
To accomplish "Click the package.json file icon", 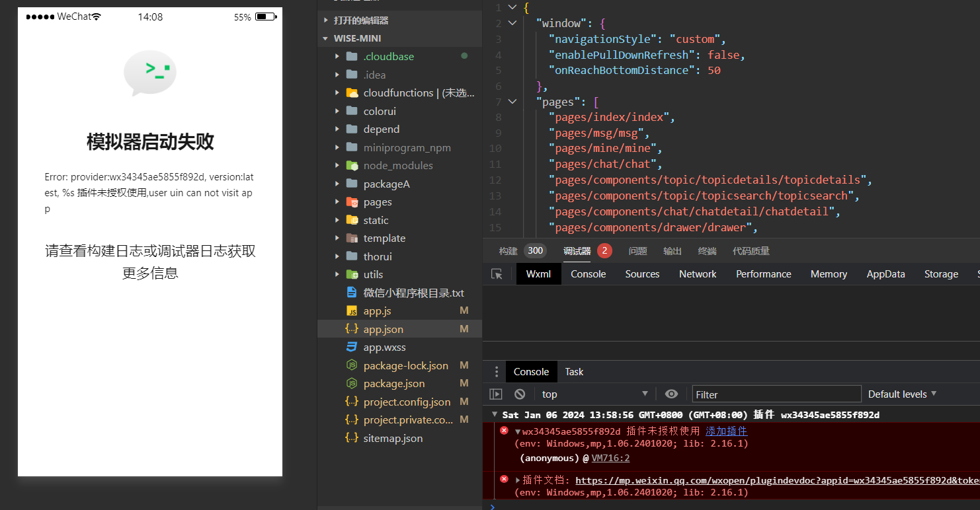I will click(x=352, y=383).
